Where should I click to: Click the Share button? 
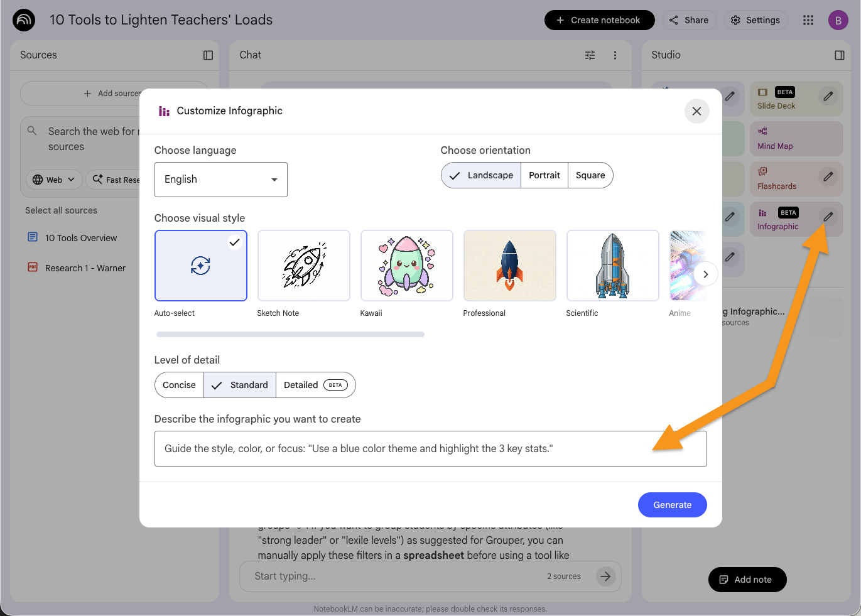tap(689, 20)
